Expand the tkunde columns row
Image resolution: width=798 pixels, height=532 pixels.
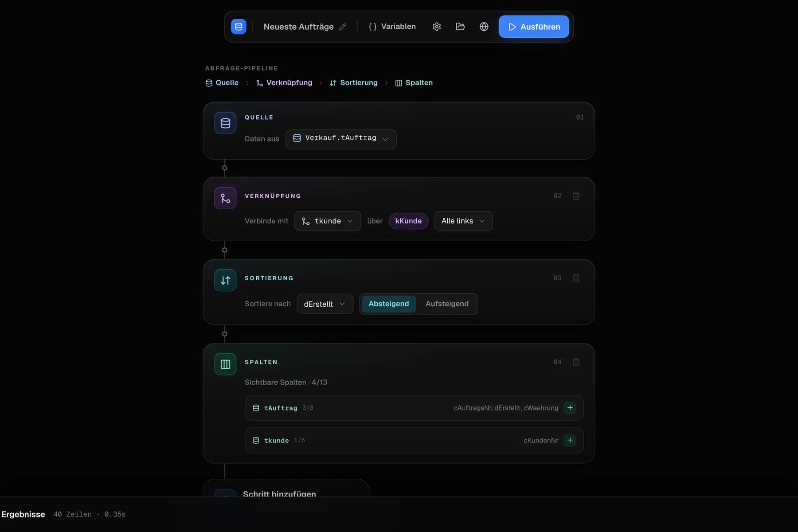(x=414, y=441)
